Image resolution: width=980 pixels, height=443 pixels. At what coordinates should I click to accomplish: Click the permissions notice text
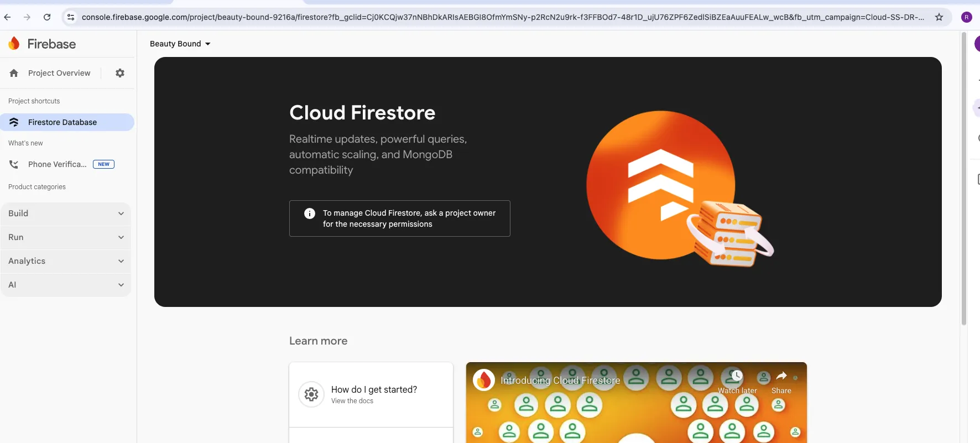pos(409,218)
